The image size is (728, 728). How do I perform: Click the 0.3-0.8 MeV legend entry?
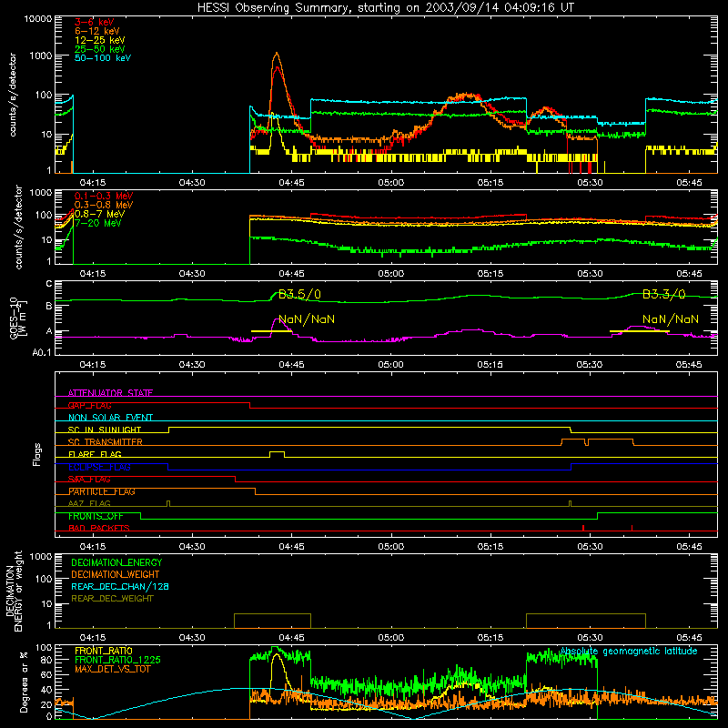(x=104, y=205)
